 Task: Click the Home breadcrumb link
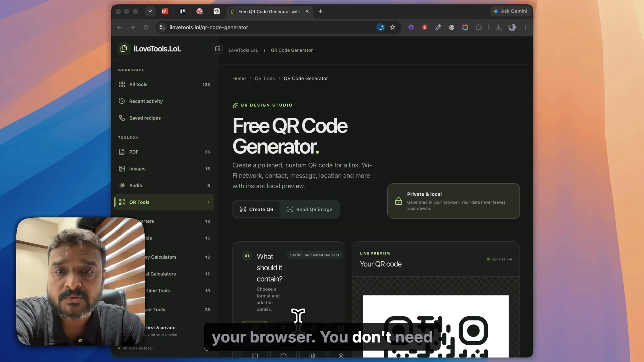point(239,79)
